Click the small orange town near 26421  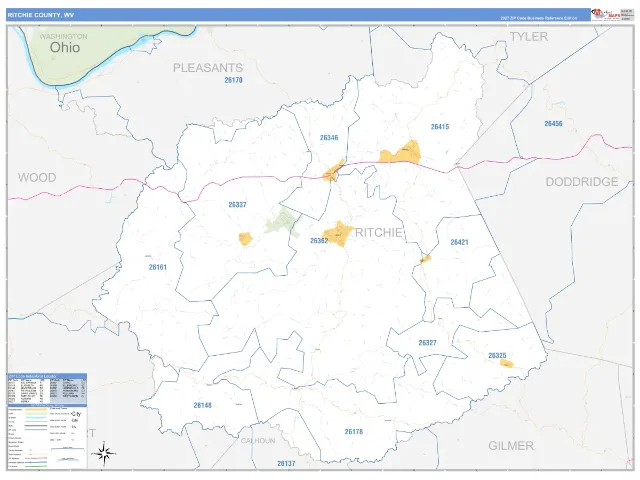(425, 259)
